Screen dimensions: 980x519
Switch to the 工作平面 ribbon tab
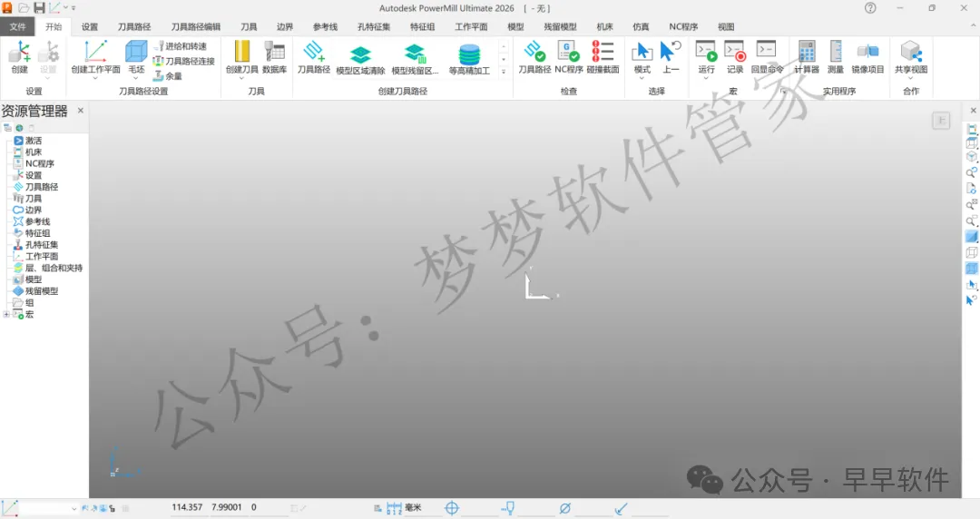pos(471,27)
